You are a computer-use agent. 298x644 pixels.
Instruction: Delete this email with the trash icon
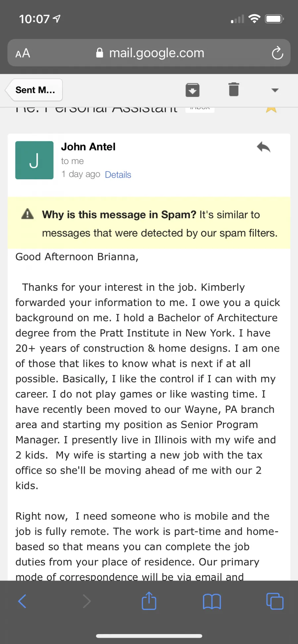click(234, 89)
